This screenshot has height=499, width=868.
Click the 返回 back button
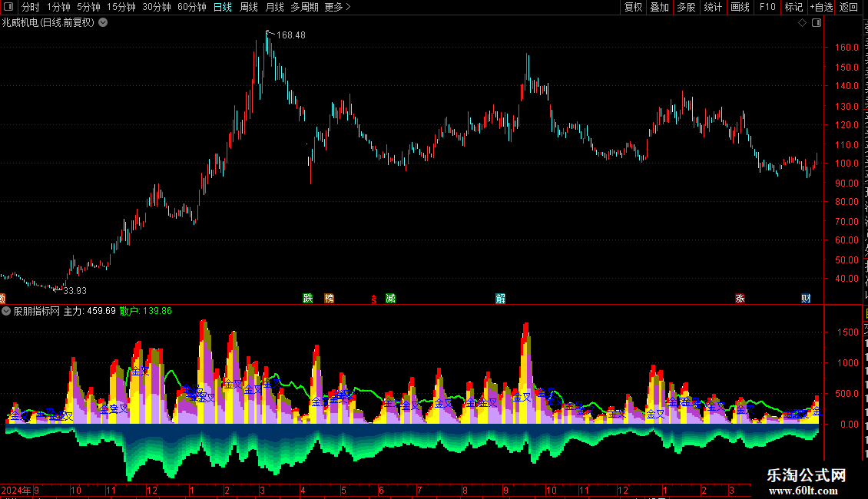coord(849,7)
